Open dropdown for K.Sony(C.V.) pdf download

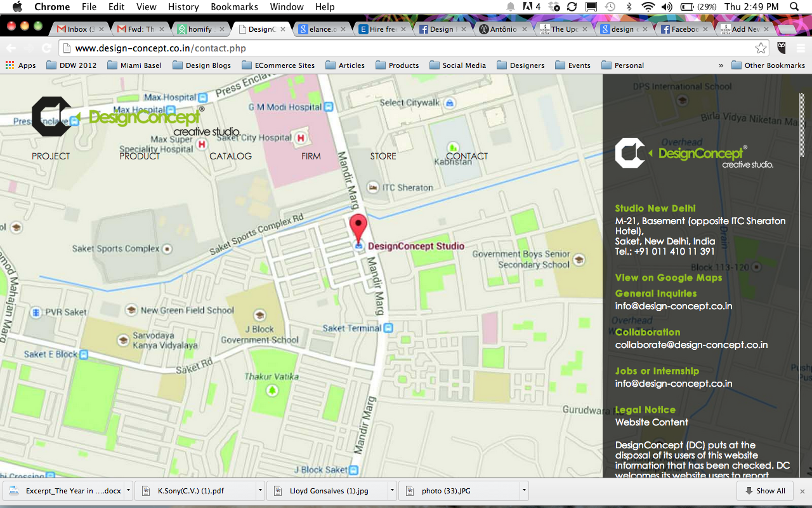260,490
